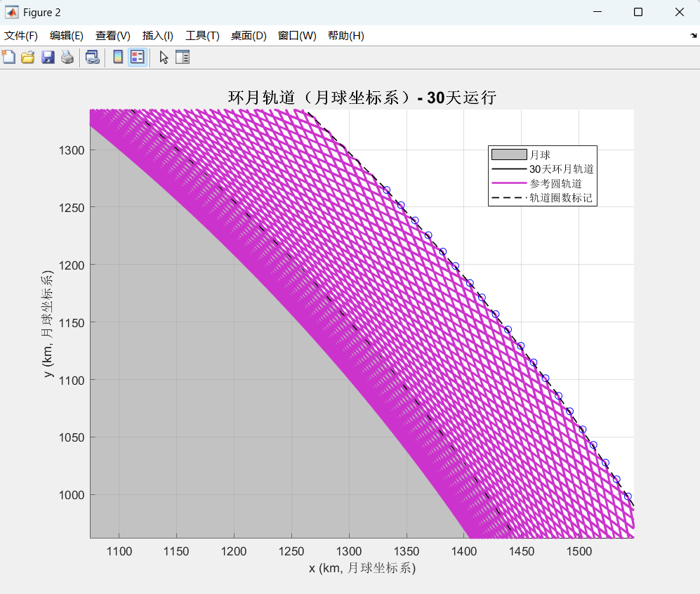The height and width of the screenshot is (594, 700).
Task: Click the y-axis tick label 1200
Action: tap(72, 265)
